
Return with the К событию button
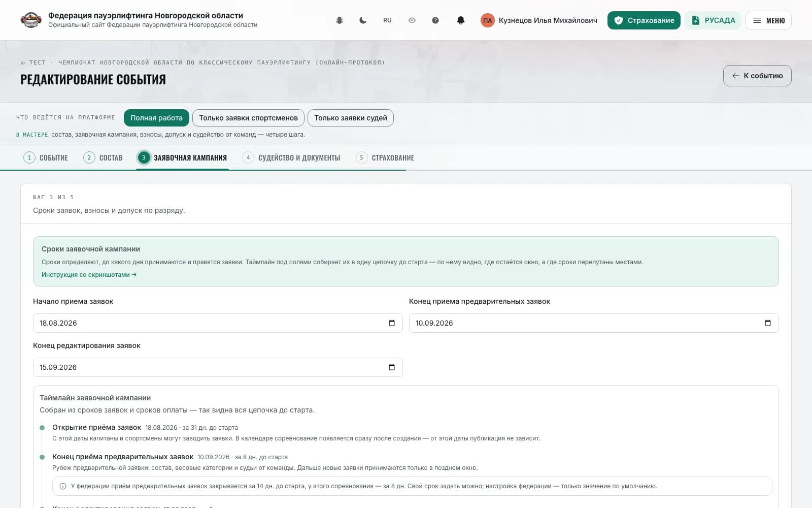click(757, 76)
